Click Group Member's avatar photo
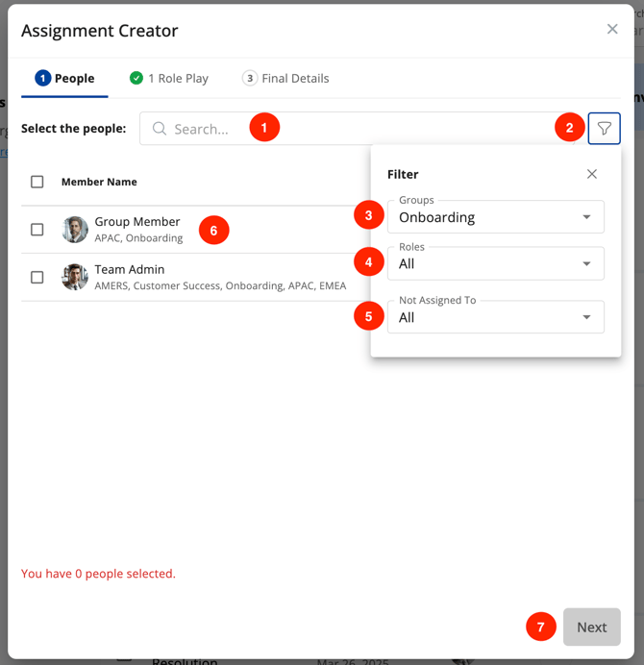The image size is (644, 665). [x=75, y=230]
